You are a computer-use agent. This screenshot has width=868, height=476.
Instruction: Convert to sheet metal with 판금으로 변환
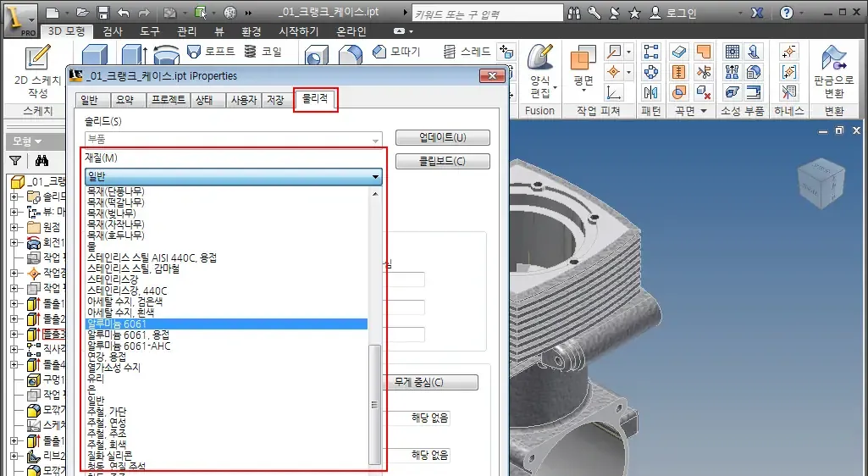tap(833, 73)
